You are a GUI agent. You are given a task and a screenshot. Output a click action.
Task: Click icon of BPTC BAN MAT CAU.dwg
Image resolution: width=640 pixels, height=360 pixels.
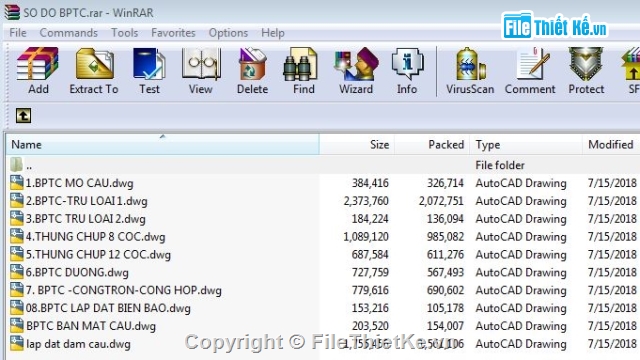[x=17, y=326]
